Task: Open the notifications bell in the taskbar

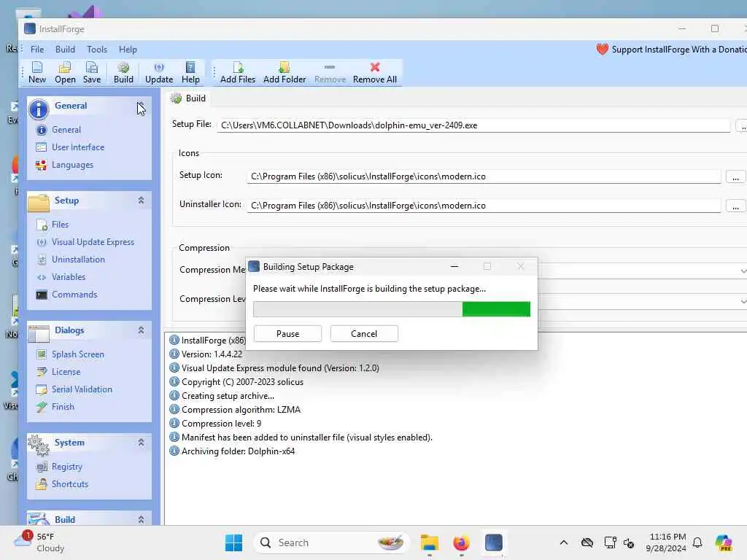Action: click(x=697, y=542)
